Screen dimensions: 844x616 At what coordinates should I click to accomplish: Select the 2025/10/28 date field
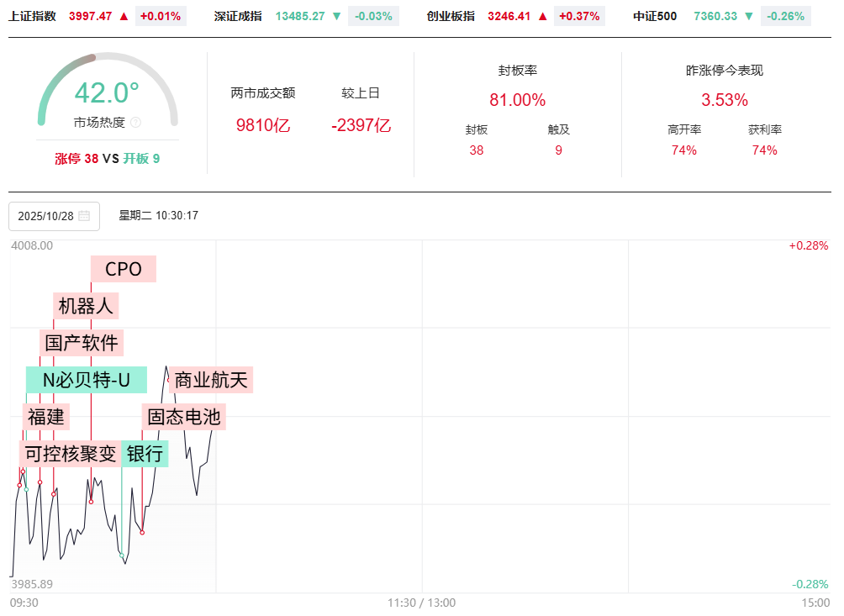[47, 216]
